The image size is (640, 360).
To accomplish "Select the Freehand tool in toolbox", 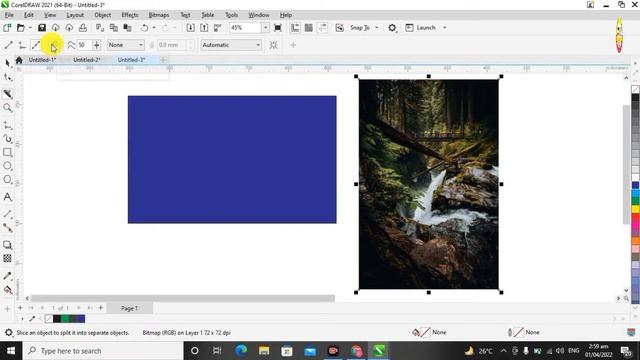I will click(x=7, y=125).
